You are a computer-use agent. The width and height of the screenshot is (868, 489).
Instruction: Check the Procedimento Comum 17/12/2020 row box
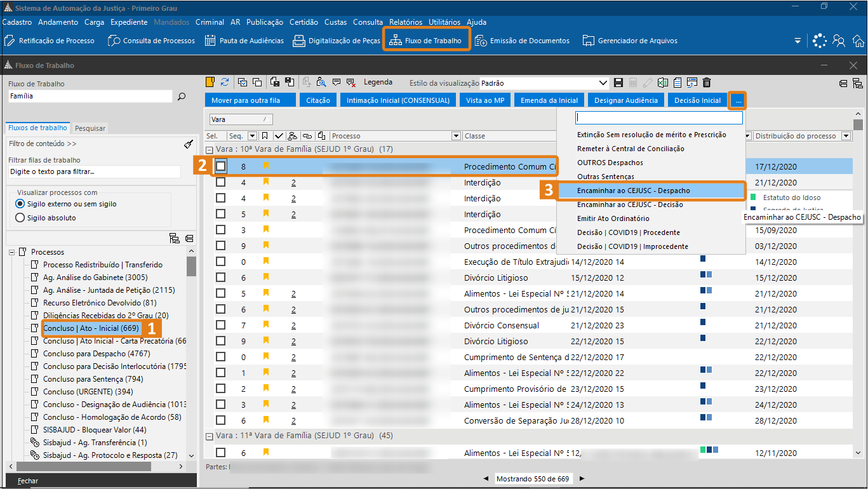pyautogui.click(x=220, y=166)
